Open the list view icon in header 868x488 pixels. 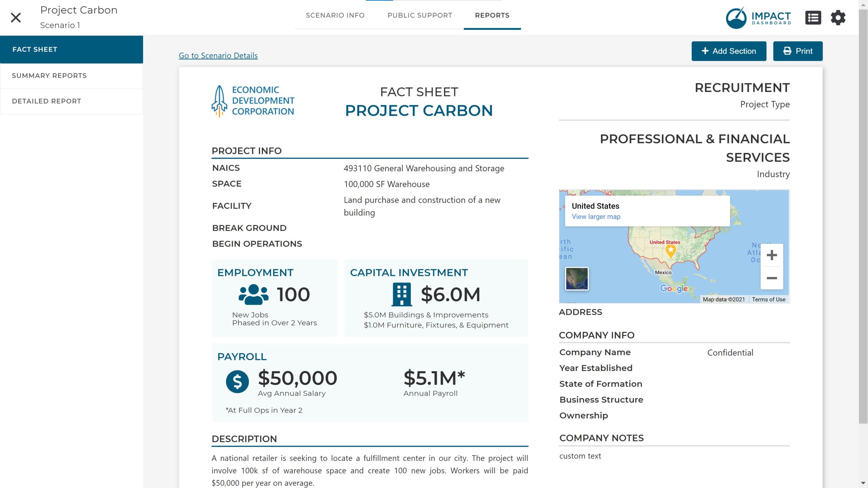(x=813, y=18)
